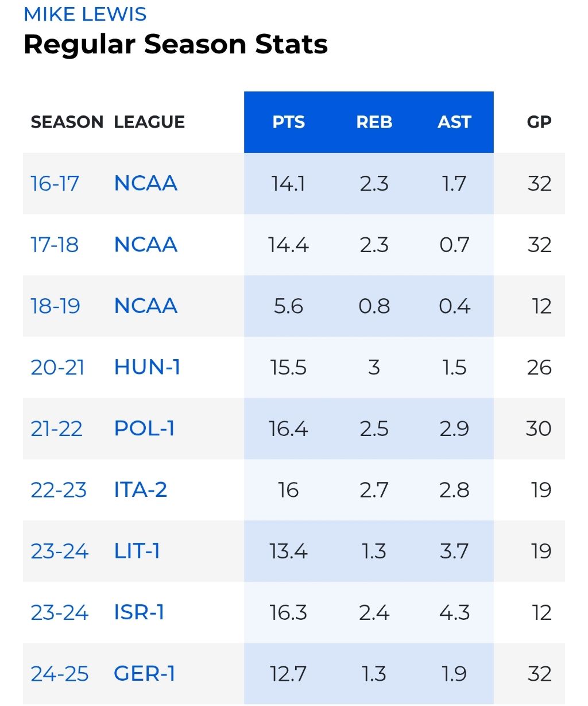The height and width of the screenshot is (706, 588).
Task: Click the SEASON column header
Action: [x=67, y=122]
